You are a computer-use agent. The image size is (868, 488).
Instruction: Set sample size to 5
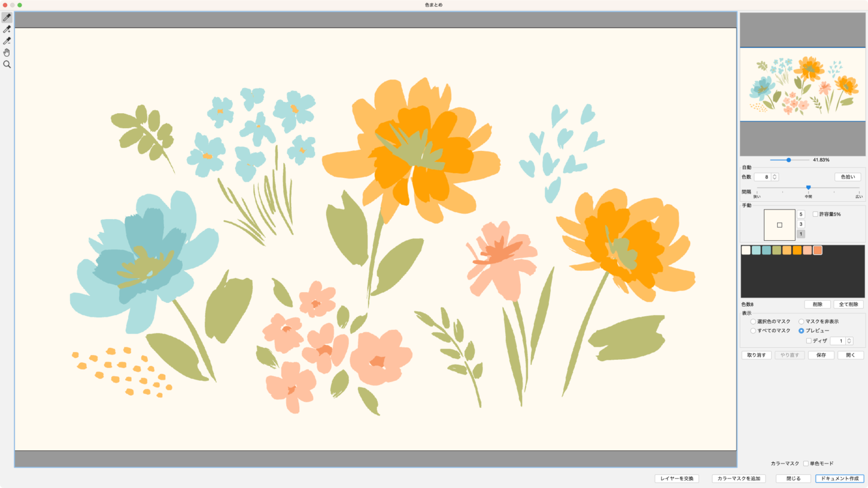tap(801, 214)
